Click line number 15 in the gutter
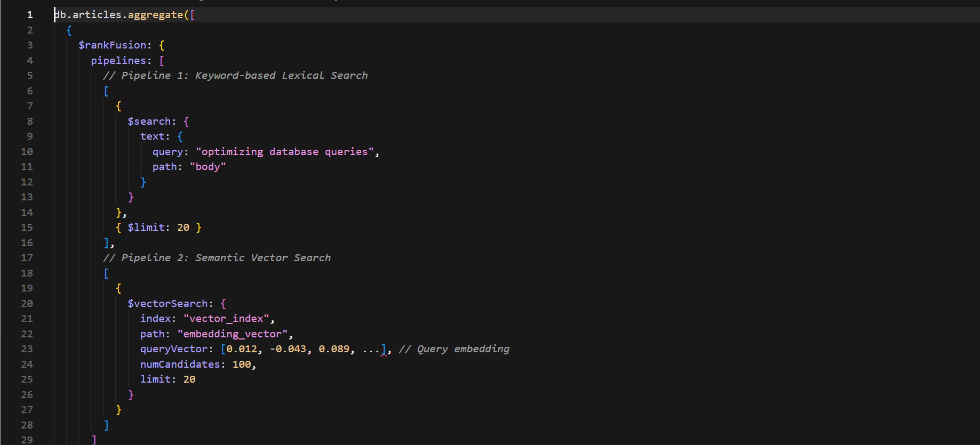The width and height of the screenshot is (980, 445). [27, 228]
